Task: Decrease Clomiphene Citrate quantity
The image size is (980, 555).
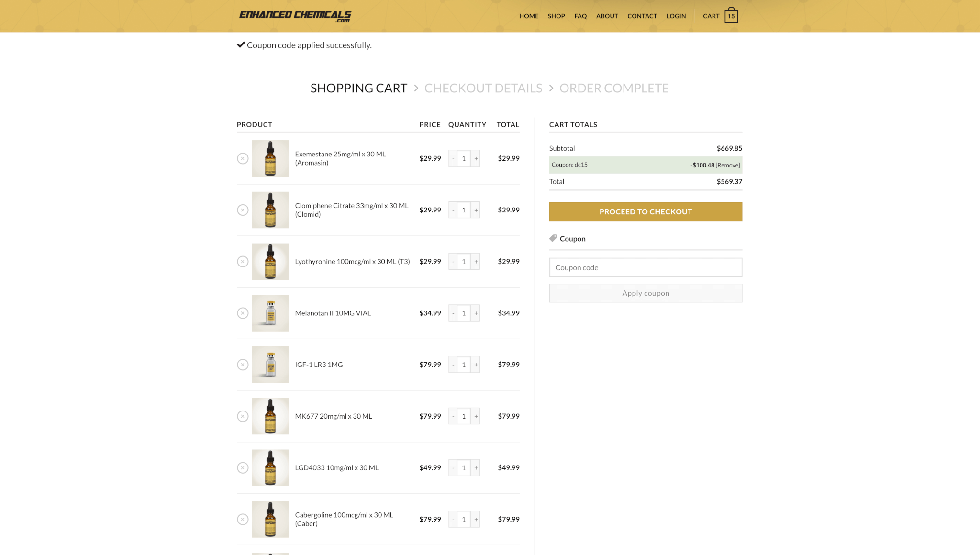Action: coord(453,210)
